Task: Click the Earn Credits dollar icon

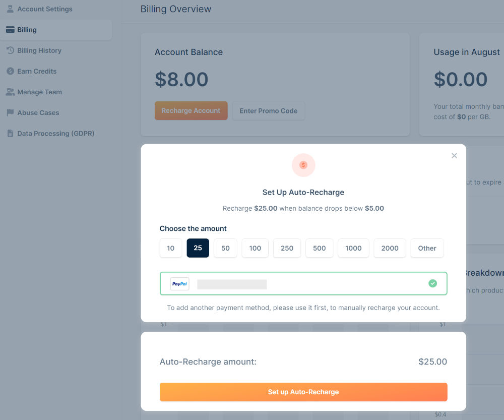Action: pyautogui.click(x=10, y=71)
